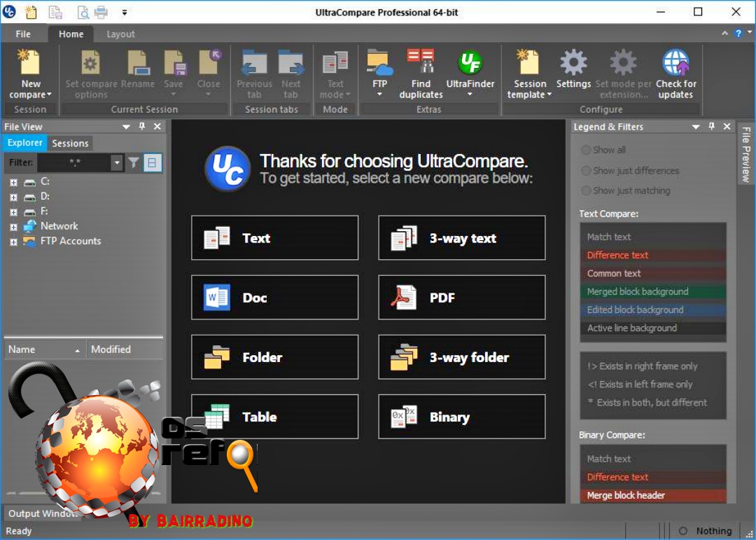756x540 pixels.
Task: Select Show just differences radio button
Action: point(587,170)
